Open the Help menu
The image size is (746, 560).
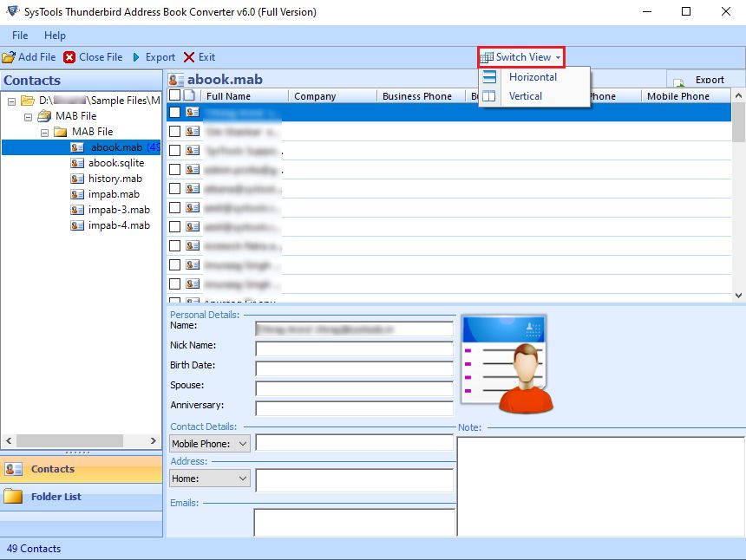[55, 36]
